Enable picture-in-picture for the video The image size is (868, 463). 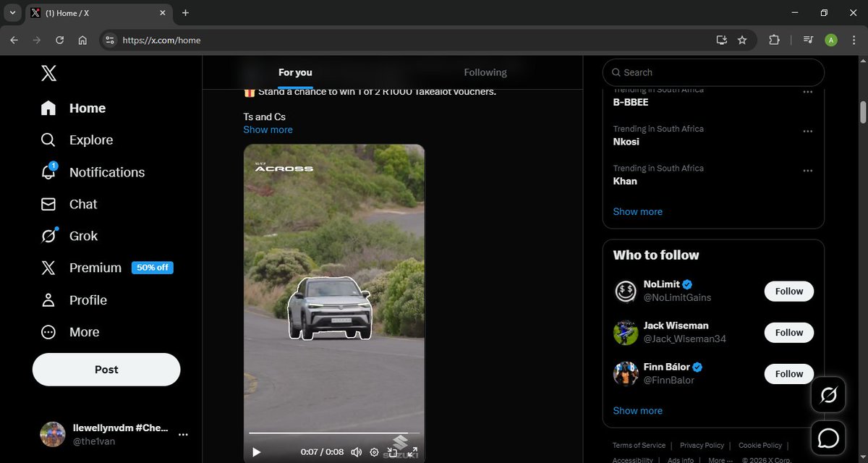pyautogui.click(x=392, y=452)
